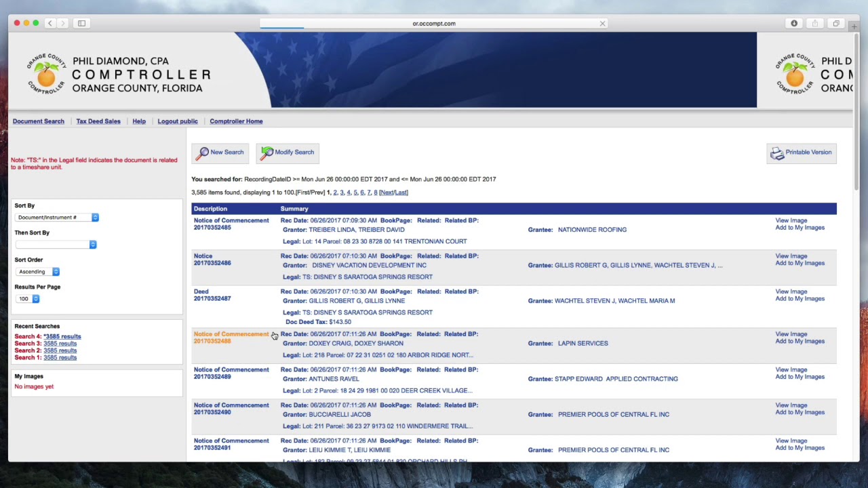
Task: Click the Description column header
Action: 210,209
